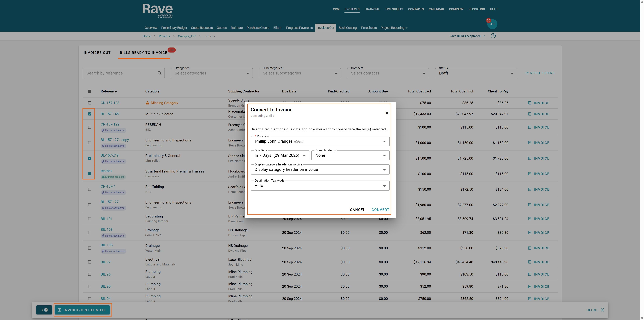Open the time tracking clock icon

(493, 36)
